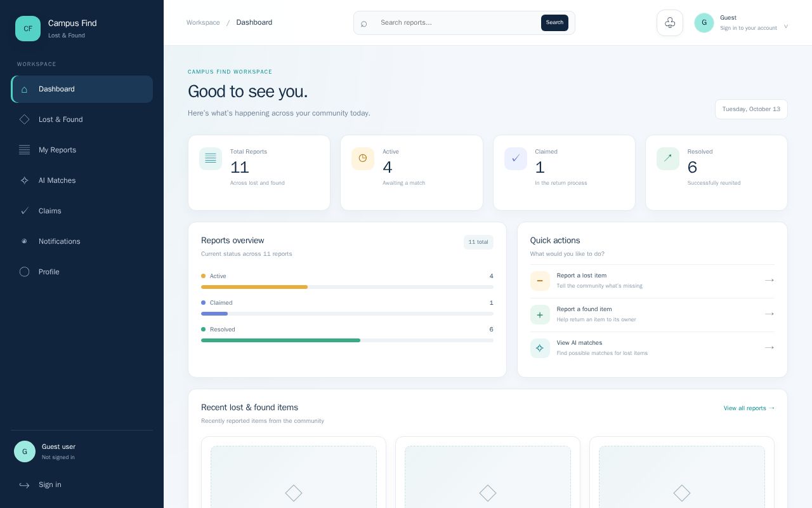Click the Active clock icon
Viewport: 812px width, 508px height.
tap(363, 159)
